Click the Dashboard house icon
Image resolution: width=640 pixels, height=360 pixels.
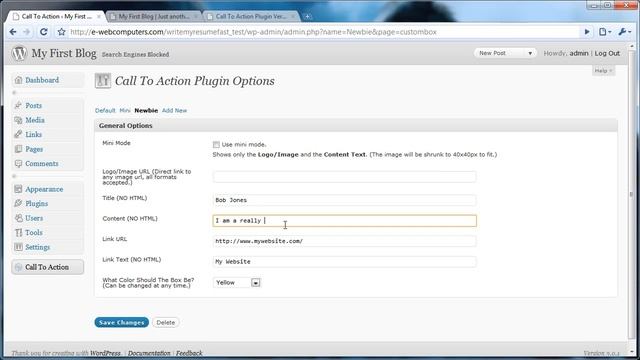click(18, 80)
